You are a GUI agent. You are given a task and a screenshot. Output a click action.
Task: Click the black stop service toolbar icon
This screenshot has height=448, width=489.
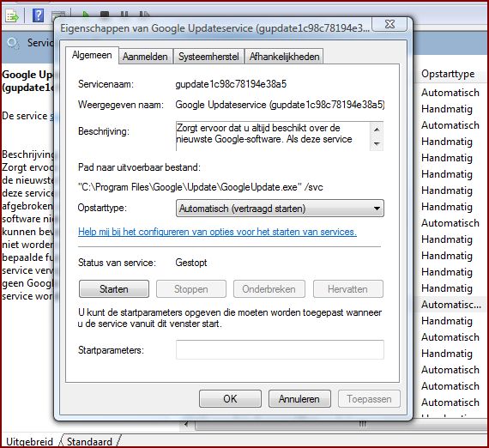[105, 14]
